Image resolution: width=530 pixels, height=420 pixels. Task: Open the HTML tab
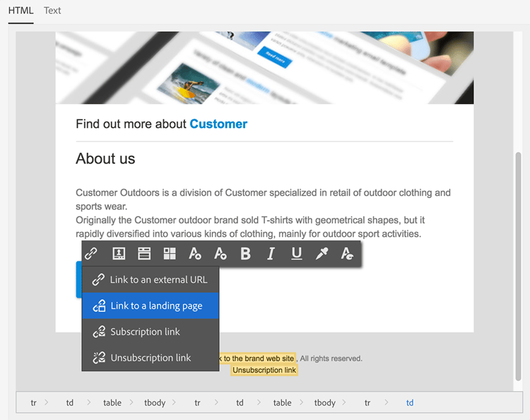click(x=21, y=11)
